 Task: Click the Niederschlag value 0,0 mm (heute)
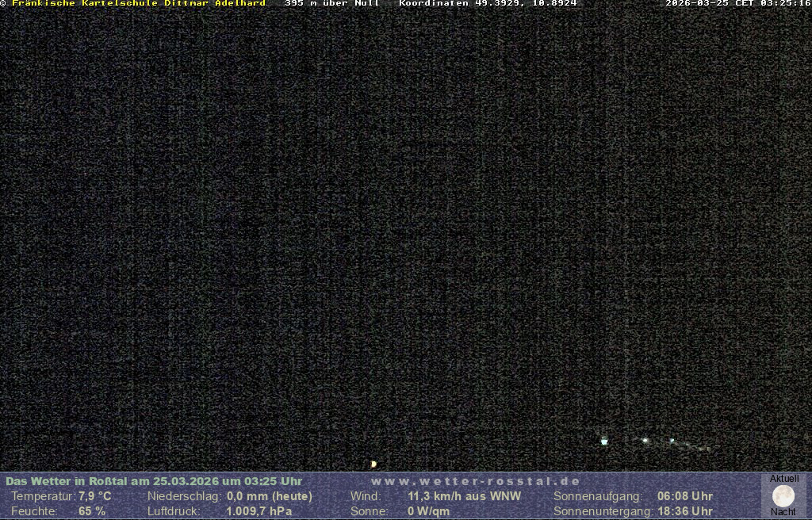270,496
